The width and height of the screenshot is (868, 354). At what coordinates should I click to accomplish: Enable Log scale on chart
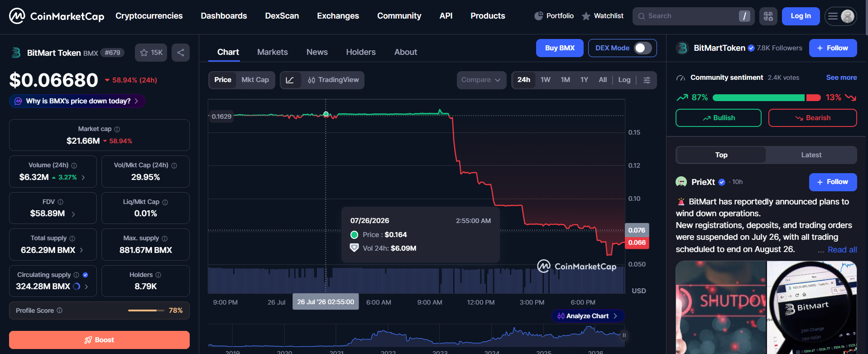coord(624,80)
